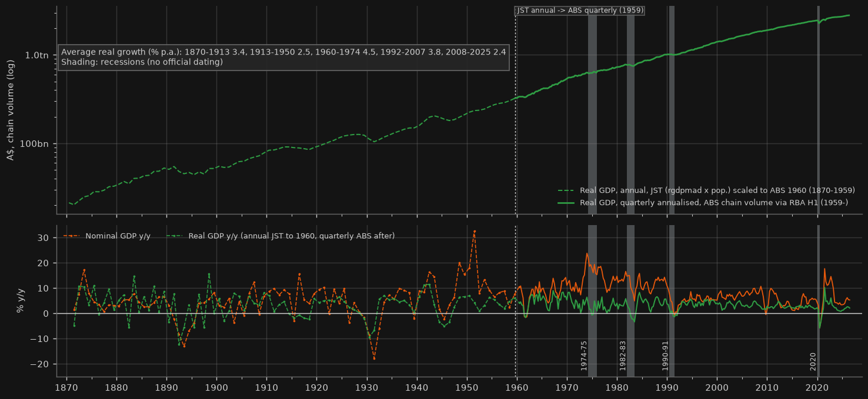
Task: Click the green Real GDP y/y legend marker
Action: point(173,236)
